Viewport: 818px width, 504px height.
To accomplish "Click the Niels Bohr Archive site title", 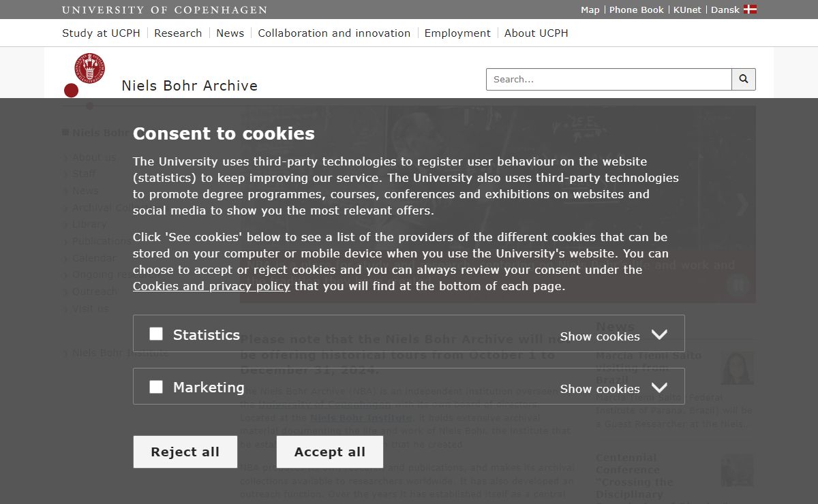I will [x=190, y=86].
